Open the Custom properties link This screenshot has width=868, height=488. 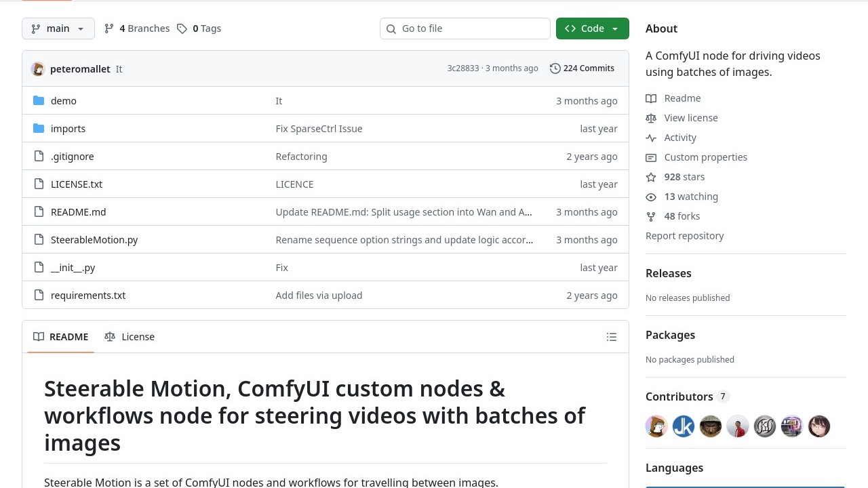pos(705,157)
